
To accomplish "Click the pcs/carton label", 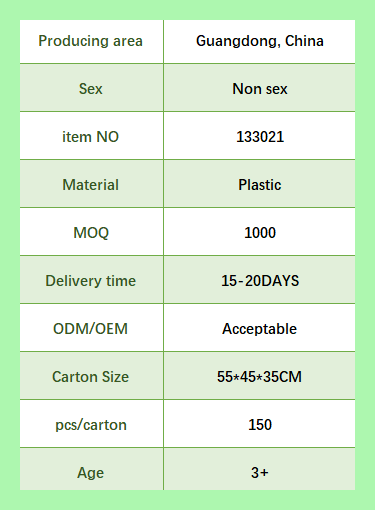I will [91, 425].
